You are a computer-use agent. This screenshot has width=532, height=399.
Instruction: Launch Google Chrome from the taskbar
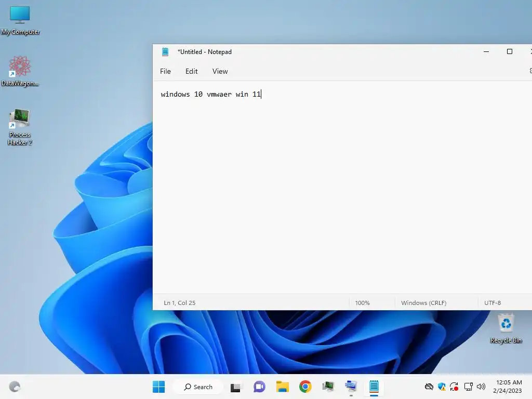click(x=305, y=387)
